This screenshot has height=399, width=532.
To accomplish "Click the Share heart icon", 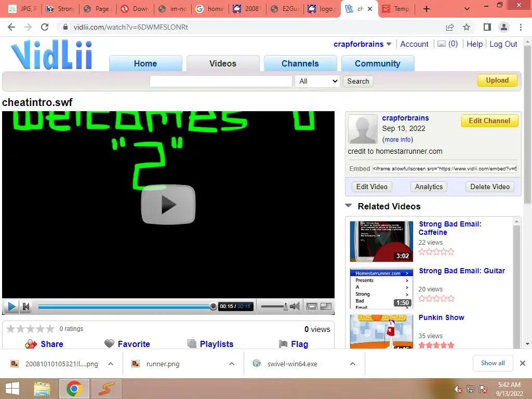I will [x=31, y=344].
